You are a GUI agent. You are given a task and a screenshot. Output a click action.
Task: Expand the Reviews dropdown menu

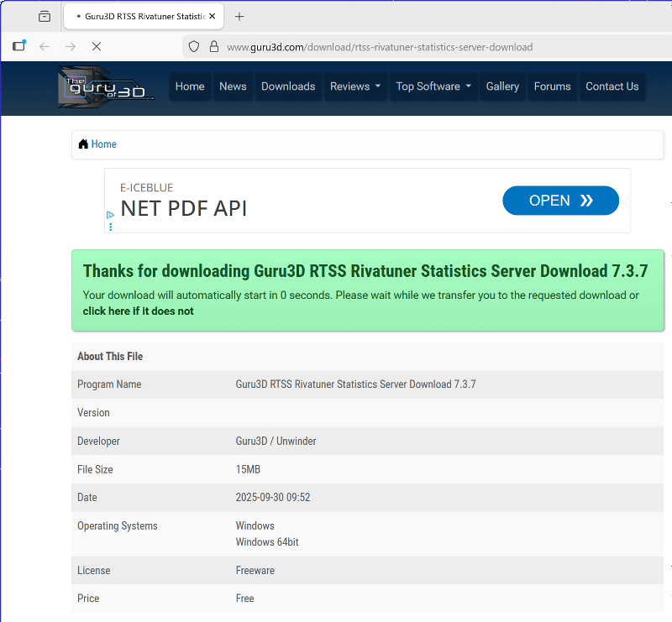pos(355,86)
